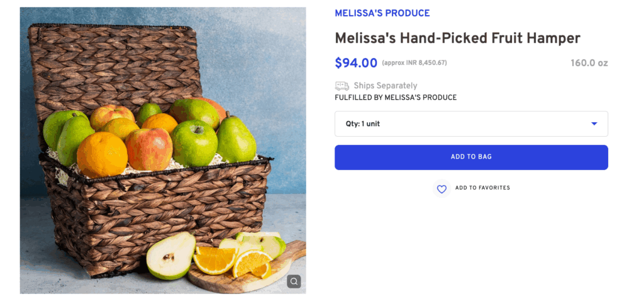Click the delivery truck shipping icon
The width and height of the screenshot is (644, 301).
click(342, 86)
